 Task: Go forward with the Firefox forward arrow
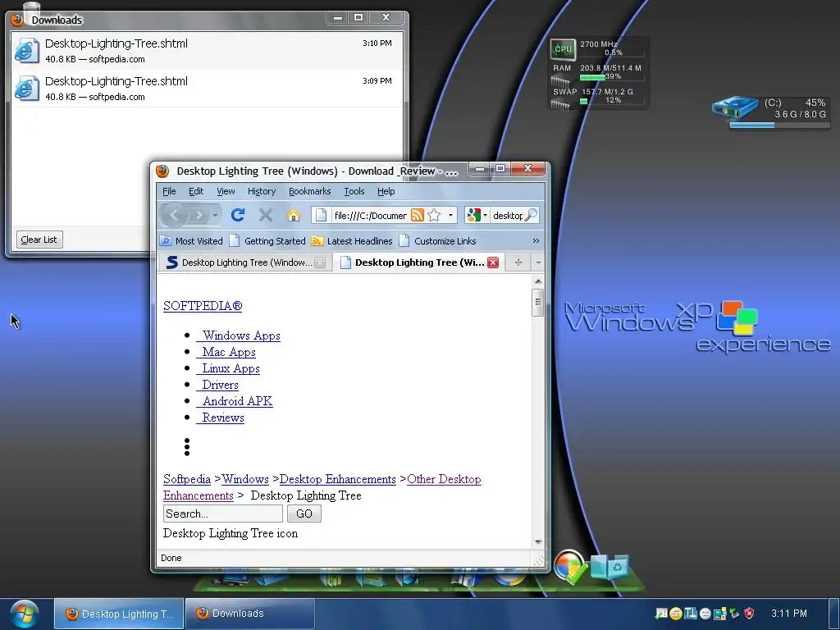[x=199, y=215]
